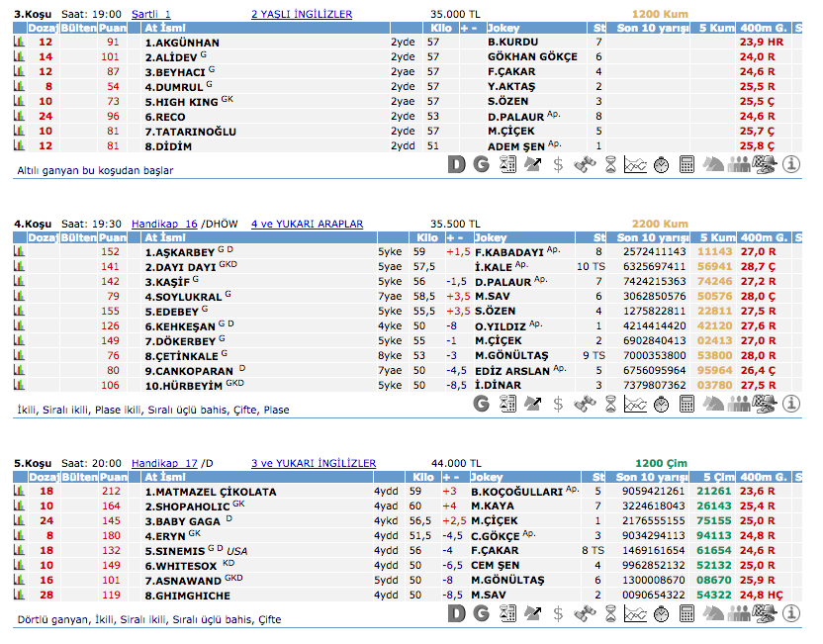Open the stopwatch icon under race 4

pos(661,404)
